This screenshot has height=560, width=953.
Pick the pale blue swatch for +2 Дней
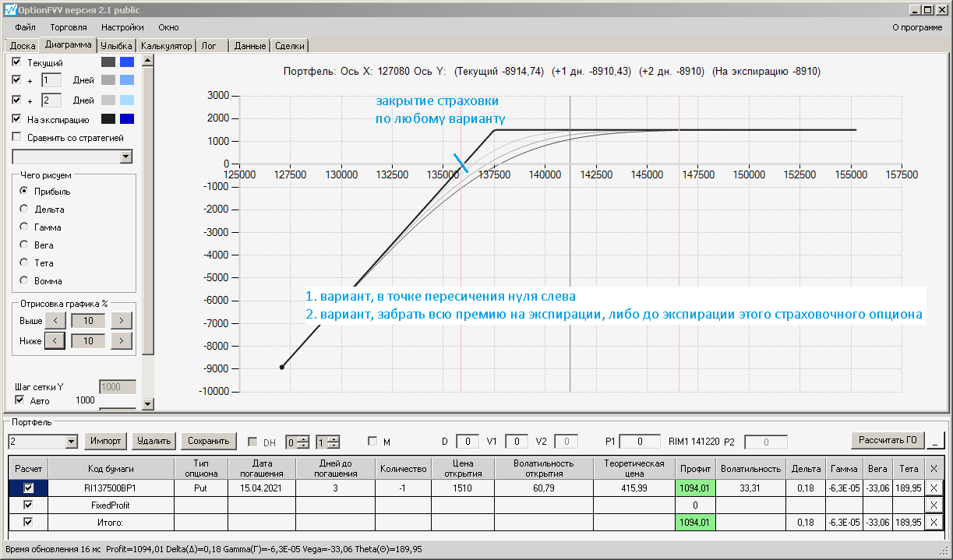click(x=127, y=100)
